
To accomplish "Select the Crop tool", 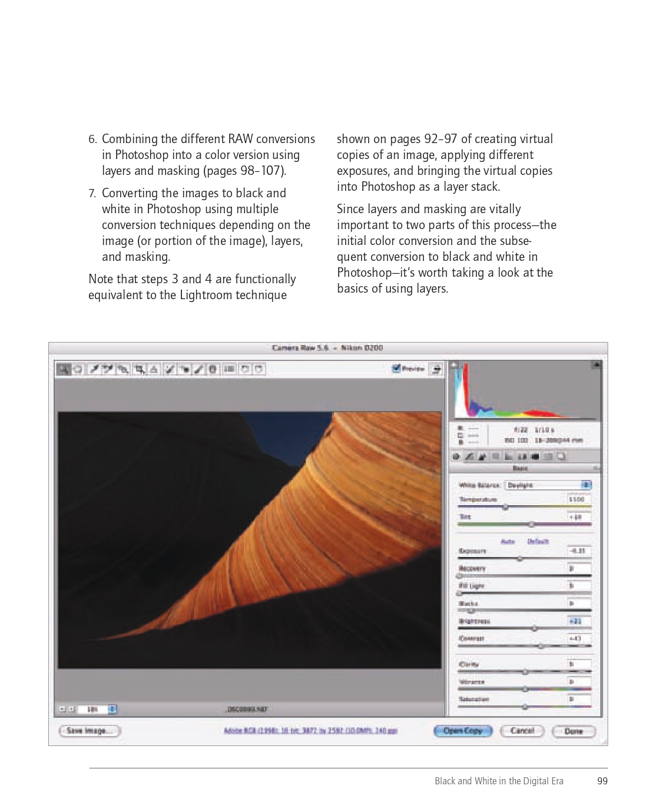I will click(x=140, y=369).
